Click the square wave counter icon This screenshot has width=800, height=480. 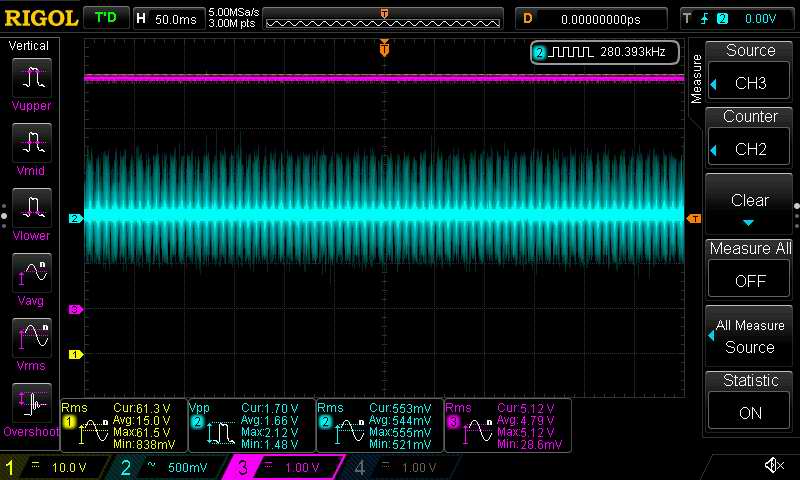click(x=570, y=52)
